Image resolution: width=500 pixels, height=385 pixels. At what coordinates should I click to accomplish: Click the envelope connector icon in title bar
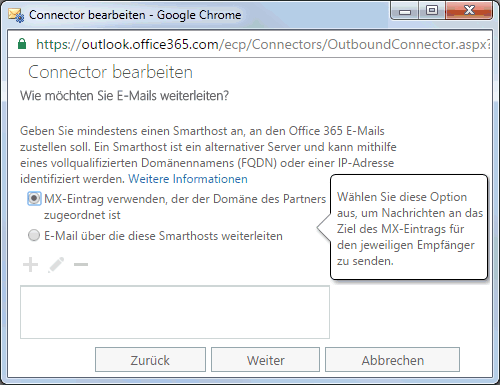[x=16, y=15]
